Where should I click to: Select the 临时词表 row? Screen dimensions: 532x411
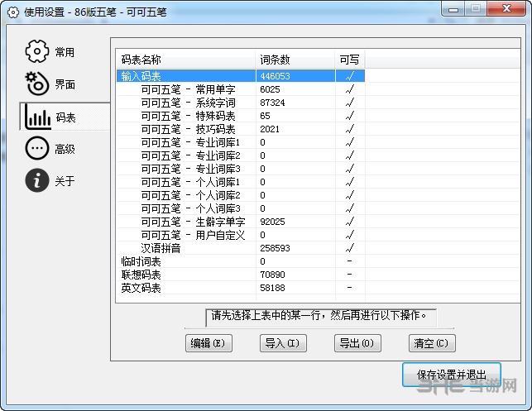pos(241,261)
